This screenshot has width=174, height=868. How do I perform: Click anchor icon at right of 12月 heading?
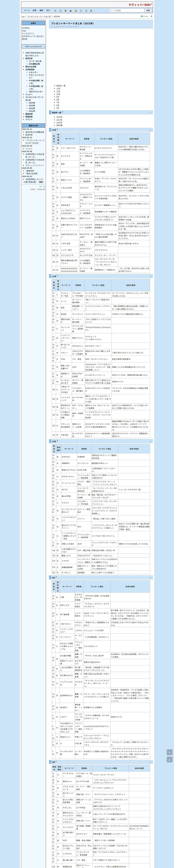(151, 130)
